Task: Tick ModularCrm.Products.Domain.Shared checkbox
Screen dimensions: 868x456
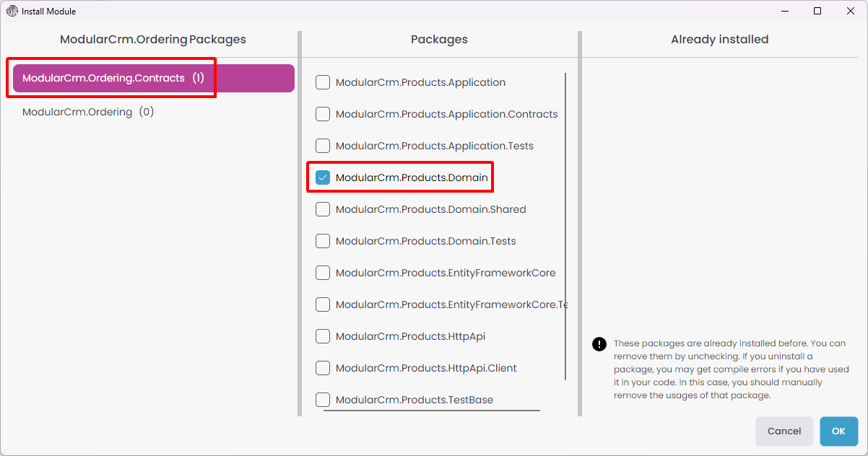Action: 323,209
